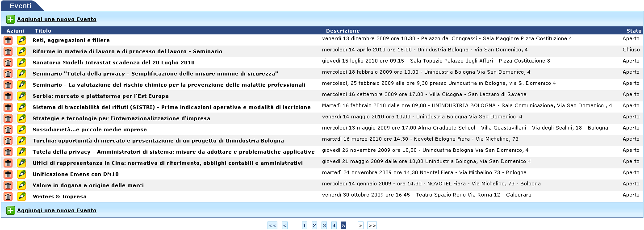
Task: Open page 2 of the events list
Action: pyautogui.click(x=314, y=226)
